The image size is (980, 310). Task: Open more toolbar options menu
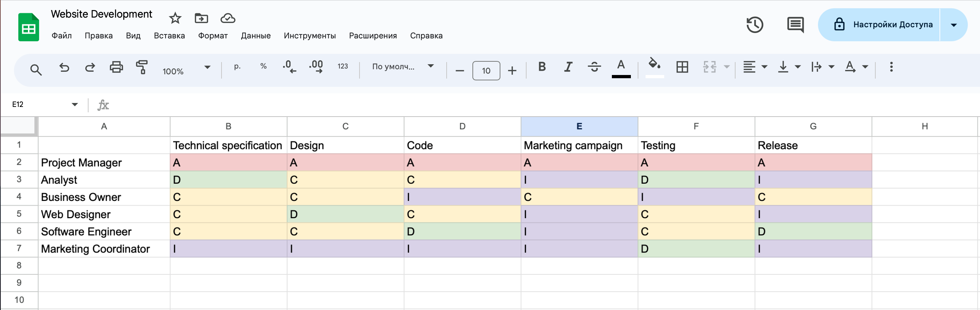click(891, 67)
